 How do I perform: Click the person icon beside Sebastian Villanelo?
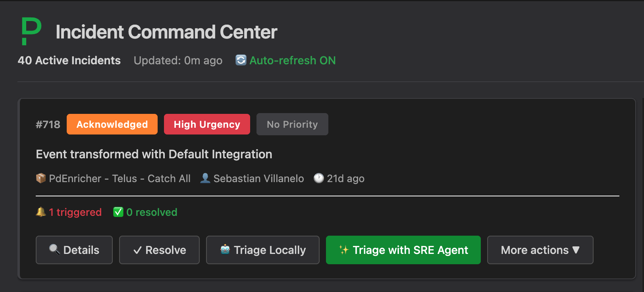[x=205, y=178]
